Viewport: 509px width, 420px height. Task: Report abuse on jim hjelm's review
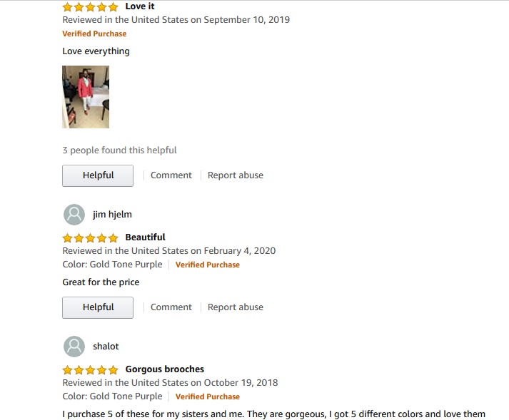[x=235, y=307]
